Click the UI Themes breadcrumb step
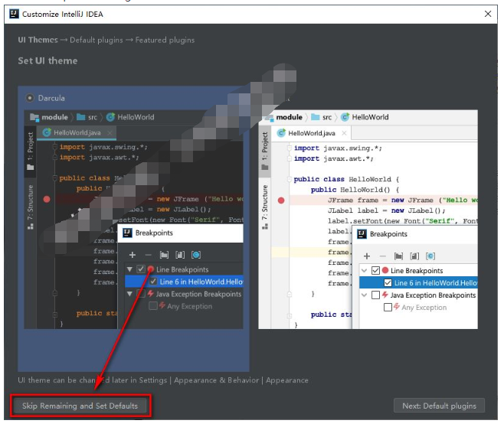Viewport: 504px width, 427px height. 38,40
